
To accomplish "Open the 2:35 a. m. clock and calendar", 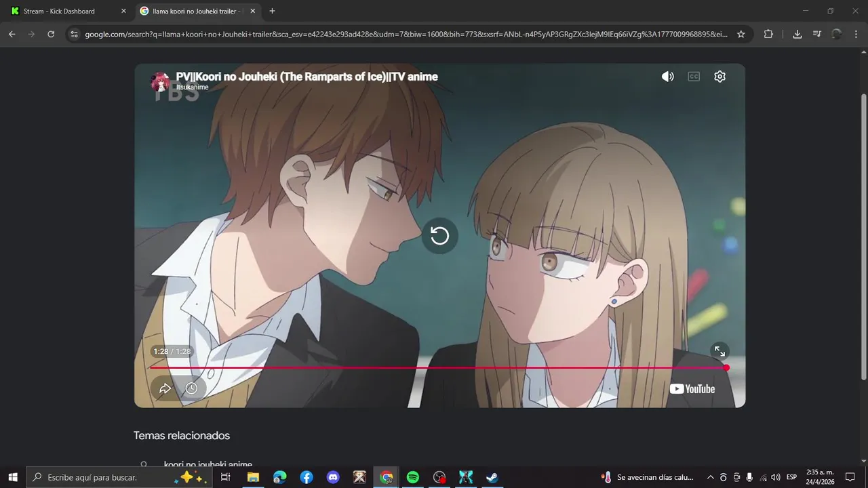I will [x=820, y=477].
